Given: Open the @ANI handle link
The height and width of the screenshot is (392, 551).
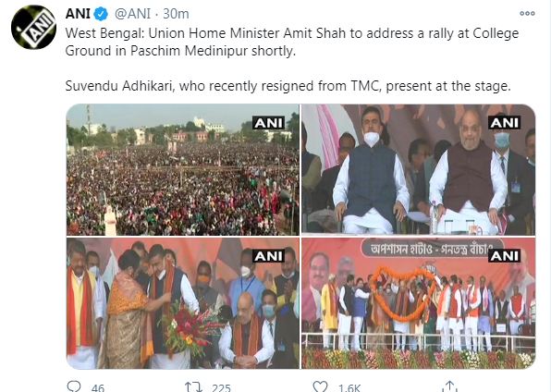Looking at the screenshot, I should point(132,14).
